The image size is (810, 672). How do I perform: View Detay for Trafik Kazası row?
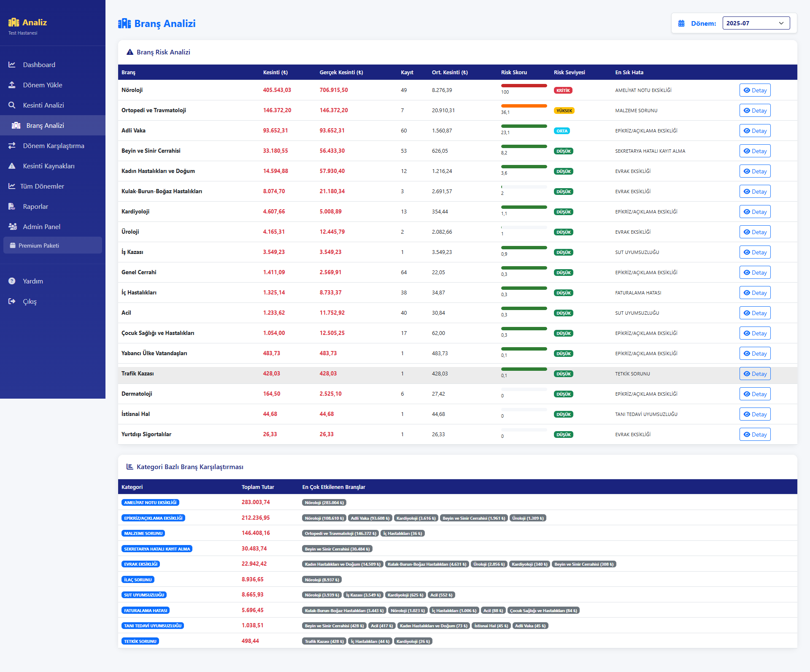(755, 374)
